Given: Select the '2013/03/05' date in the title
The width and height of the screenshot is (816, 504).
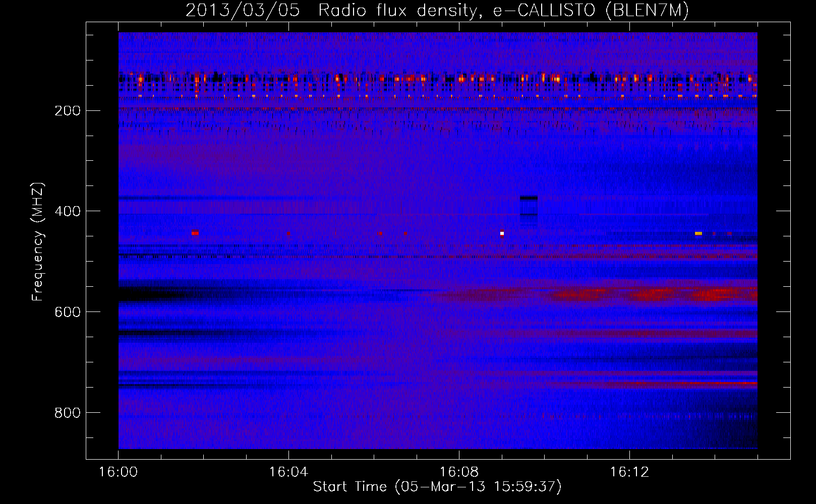Looking at the screenshot, I should [x=243, y=10].
